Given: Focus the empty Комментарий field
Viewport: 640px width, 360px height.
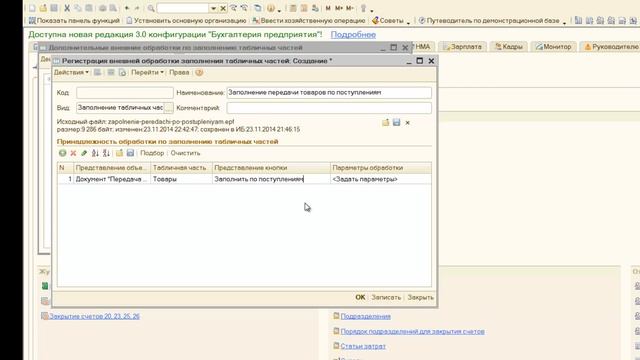Looking at the screenshot, I should pos(329,108).
